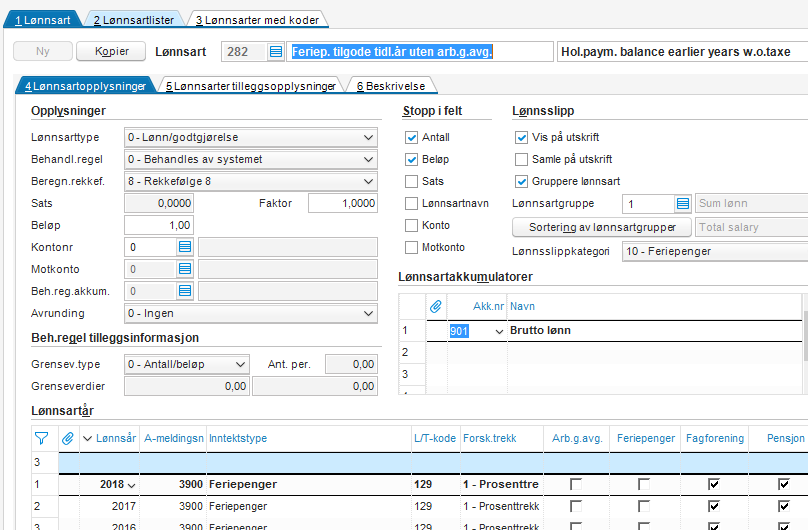
Task: Click the Kontonr number field
Action: point(150,247)
